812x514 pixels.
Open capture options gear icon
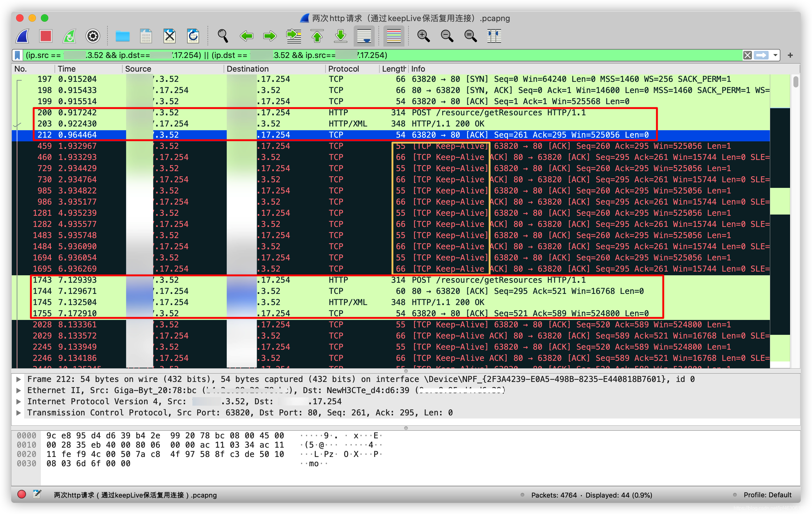[93, 36]
